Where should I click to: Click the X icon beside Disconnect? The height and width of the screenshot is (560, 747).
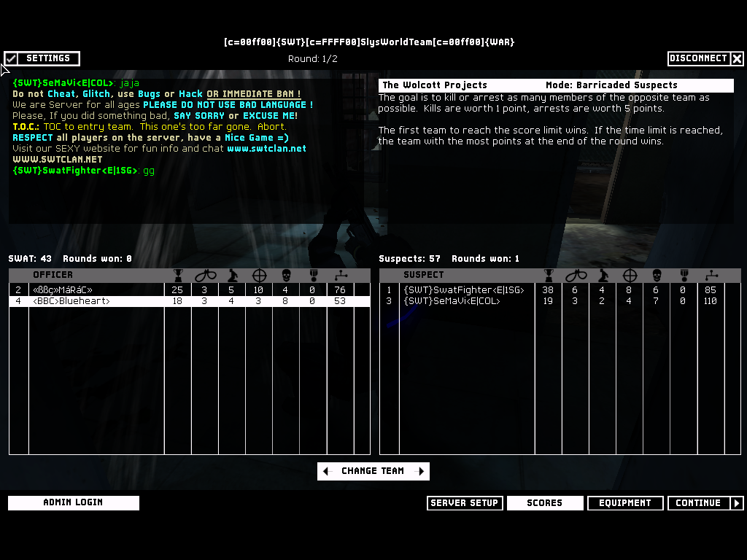[x=737, y=58]
